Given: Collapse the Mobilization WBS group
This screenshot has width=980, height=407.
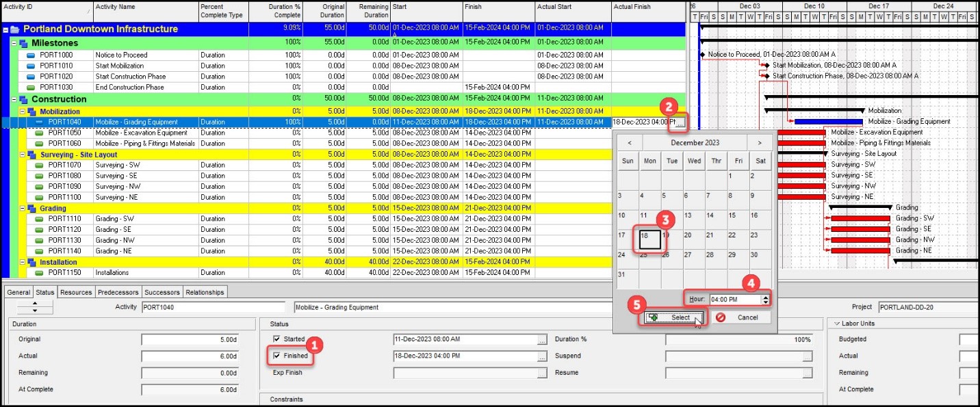Looking at the screenshot, I should pyautogui.click(x=22, y=111).
